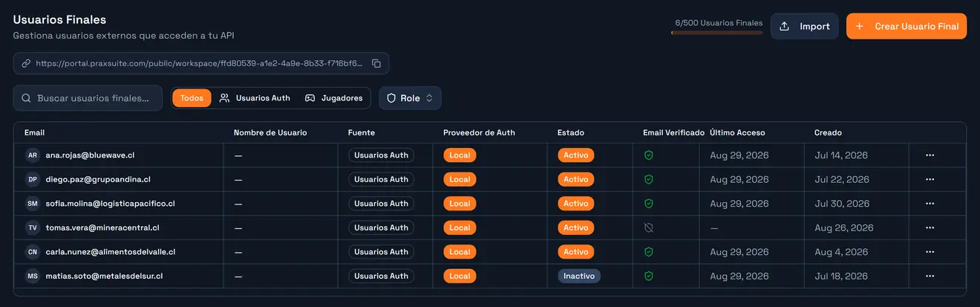Click the TV avatar for tomas.vera

pyautogui.click(x=33, y=227)
